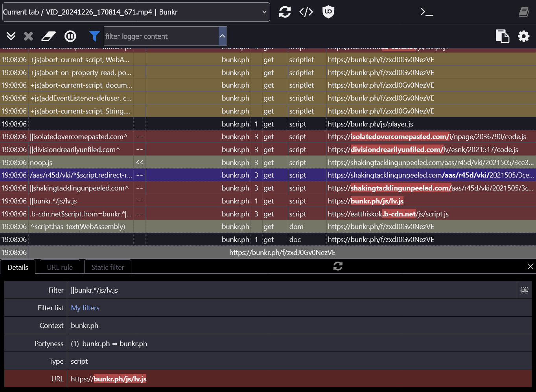536x392 pixels.
Task: Open the My filters link
Action: click(85, 308)
